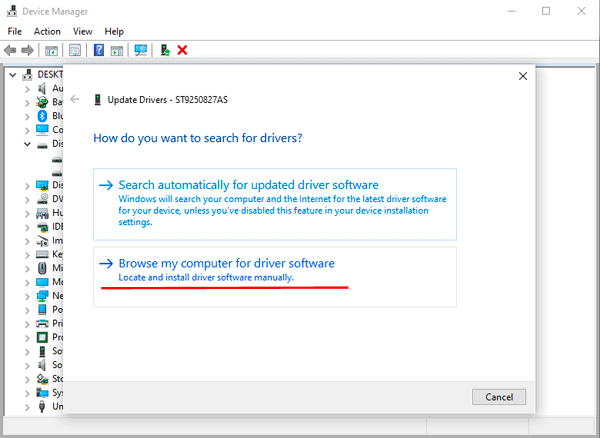Screen dimensions: 600x438
Task: Expand the Network adapters chevron
Action: pos(27,296)
